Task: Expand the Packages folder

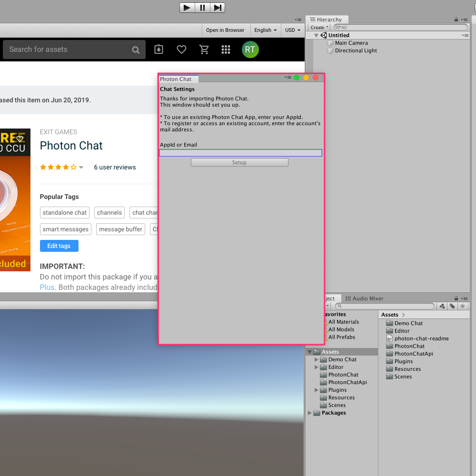Action: tap(310, 413)
